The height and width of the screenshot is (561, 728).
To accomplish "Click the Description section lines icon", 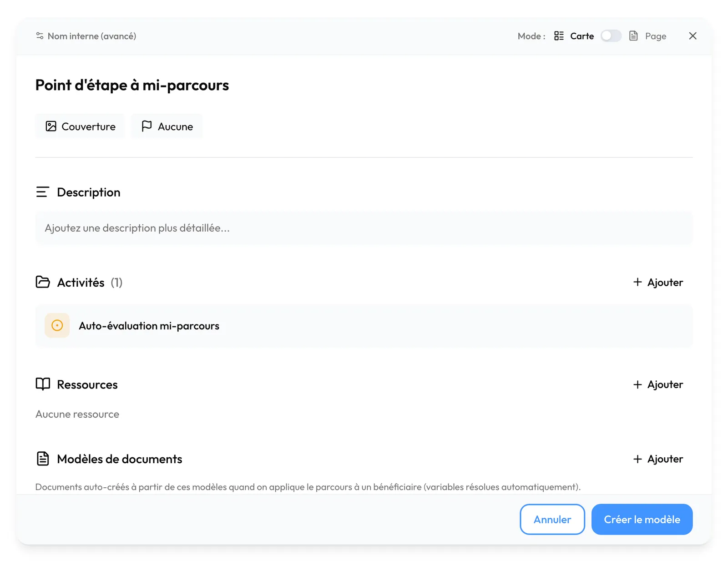I will point(42,192).
